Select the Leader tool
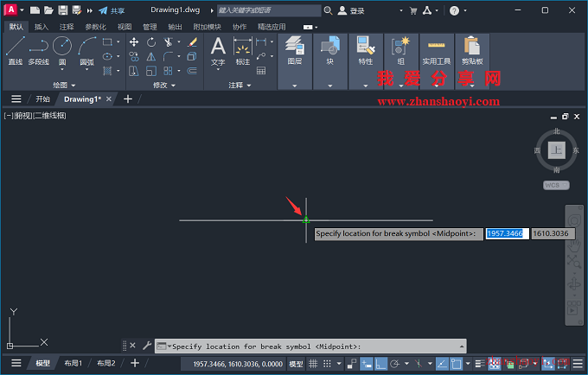Viewport: 588px width, 375px height. click(x=261, y=56)
